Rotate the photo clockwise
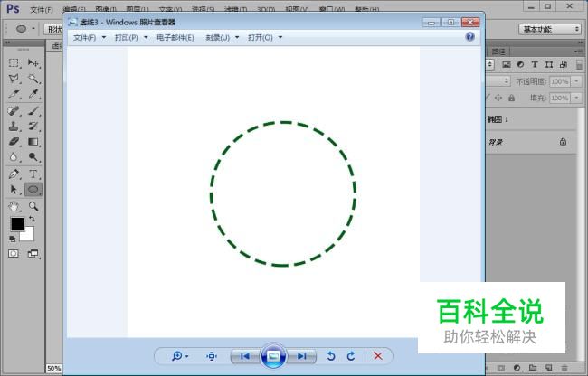The width and height of the screenshot is (588, 376). (351, 356)
